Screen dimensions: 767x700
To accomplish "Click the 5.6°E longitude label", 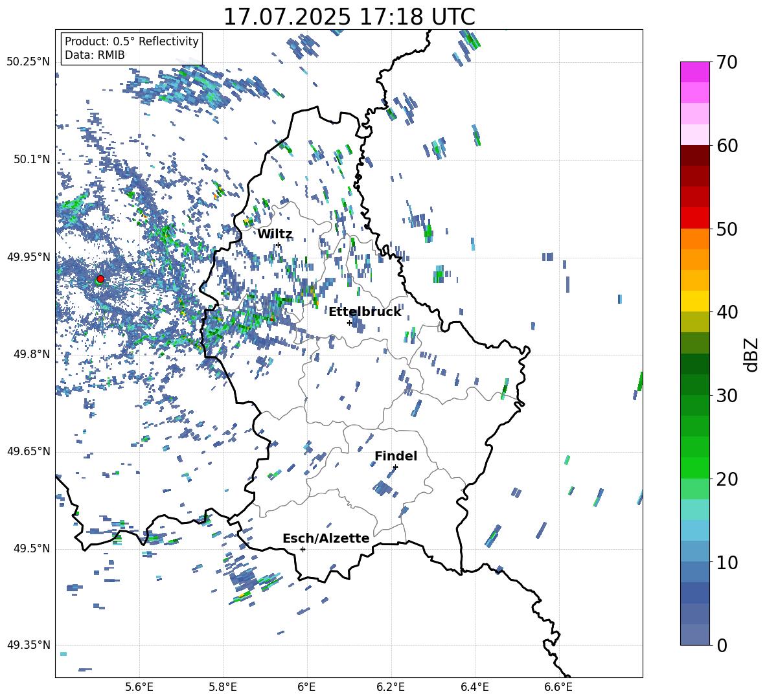I will coord(139,687).
